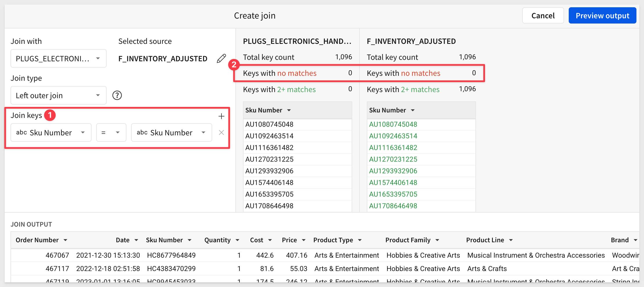Viewport: 644px width, 287px height.
Task: Open Sku Number column menu in PLUGS_ELECTRONICS table
Action: [x=289, y=110]
